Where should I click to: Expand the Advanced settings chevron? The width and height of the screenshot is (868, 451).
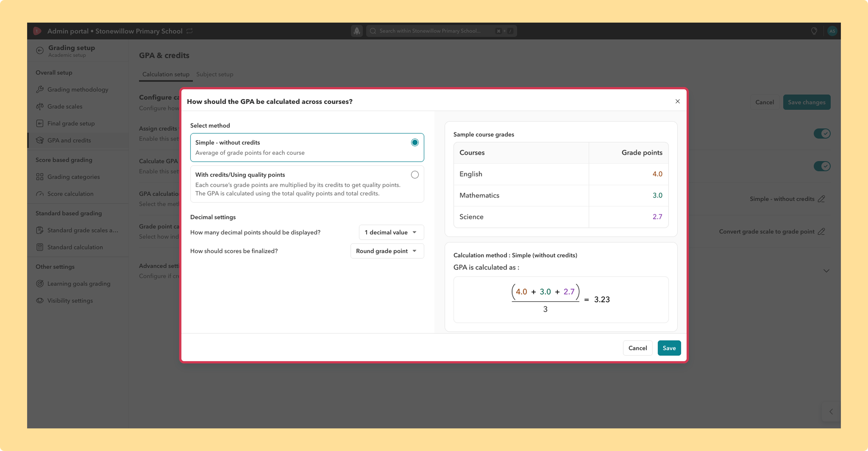(x=826, y=271)
